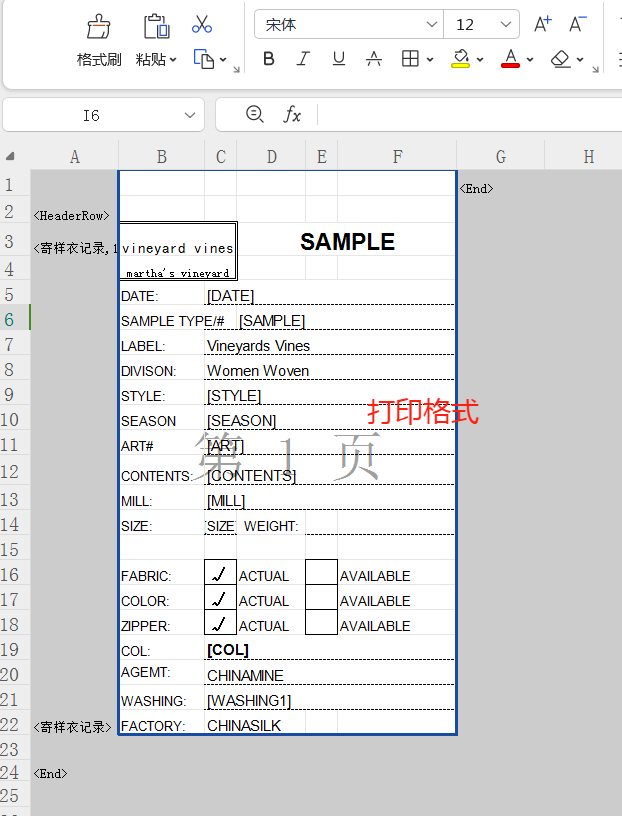Apply yellow fill color bucket

pos(461,59)
